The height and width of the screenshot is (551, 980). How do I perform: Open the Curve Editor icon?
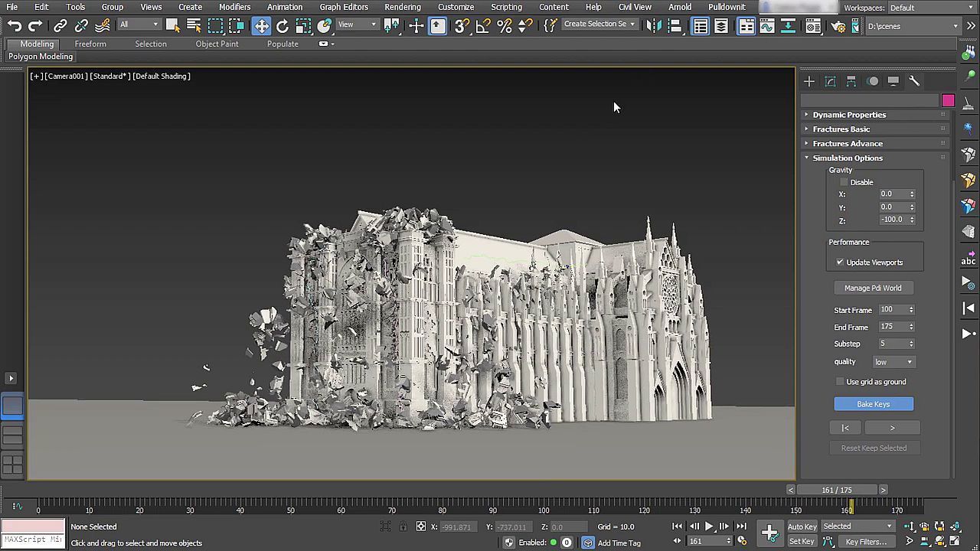pos(766,26)
